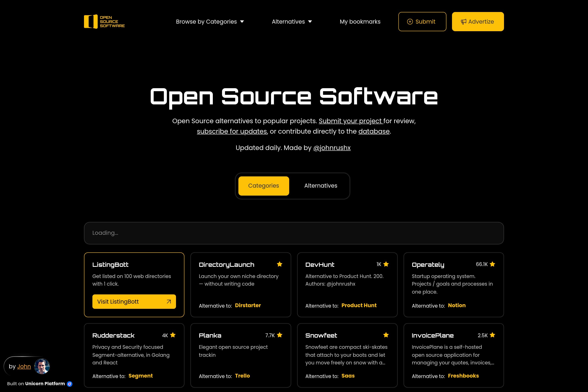Click Built on Unicorn Platform text
Viewport: 588px width, 392px height.
coord(36,384)
